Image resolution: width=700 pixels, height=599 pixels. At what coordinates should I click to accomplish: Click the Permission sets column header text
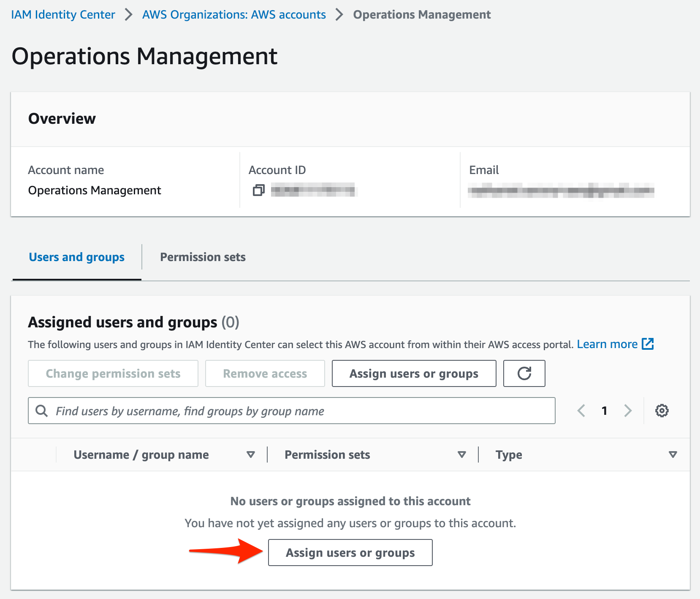327,455
